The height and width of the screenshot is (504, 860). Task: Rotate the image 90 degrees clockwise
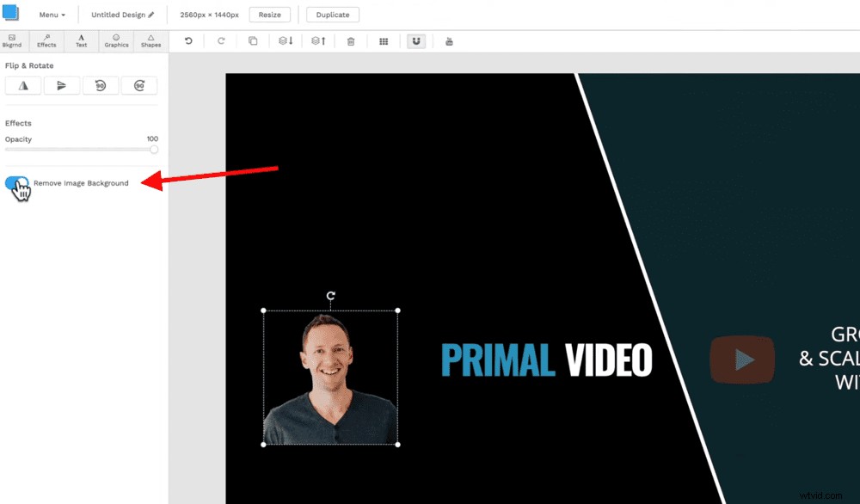(139, 85)
